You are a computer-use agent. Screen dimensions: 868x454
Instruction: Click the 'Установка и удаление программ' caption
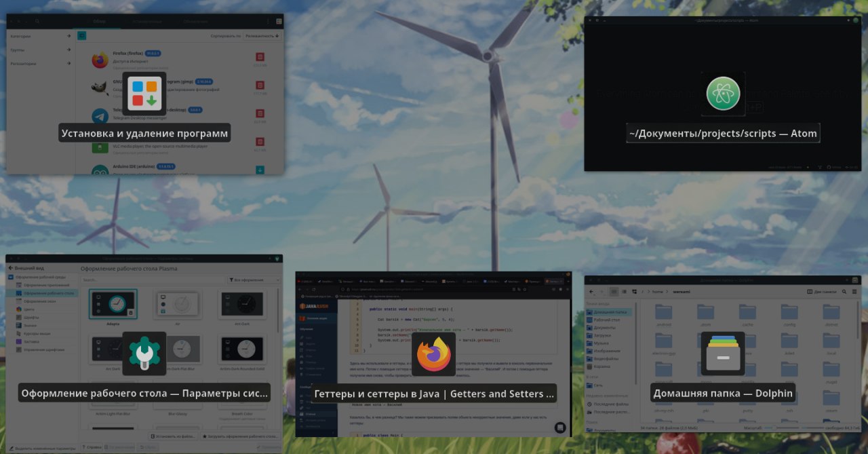coord(144,133)
